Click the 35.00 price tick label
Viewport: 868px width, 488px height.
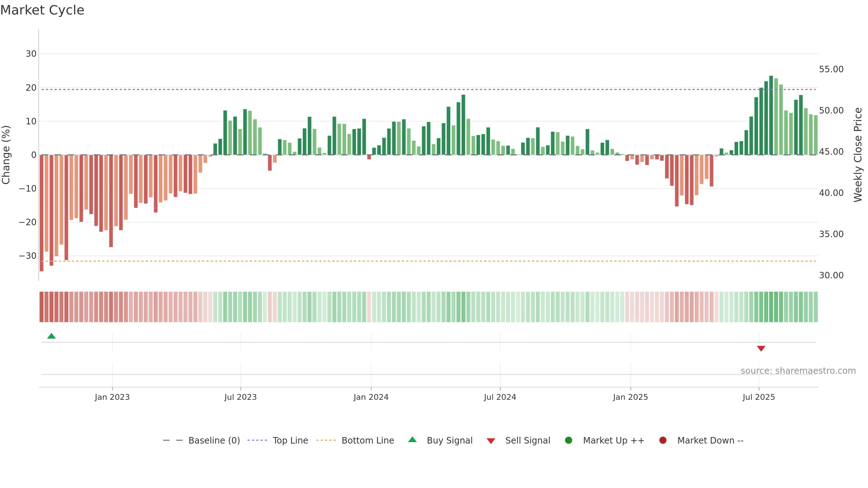coord(831,234)
